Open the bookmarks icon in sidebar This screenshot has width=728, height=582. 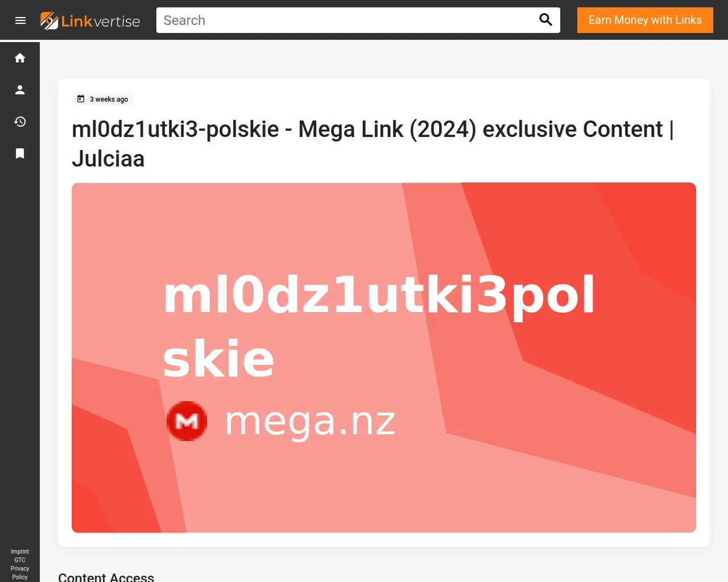(20, 153)
